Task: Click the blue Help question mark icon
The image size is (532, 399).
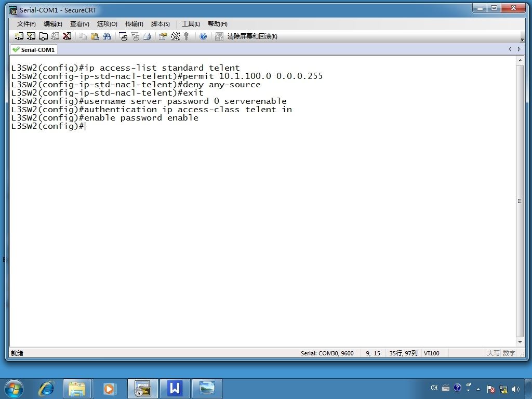Action: click(x=203, y=36)
